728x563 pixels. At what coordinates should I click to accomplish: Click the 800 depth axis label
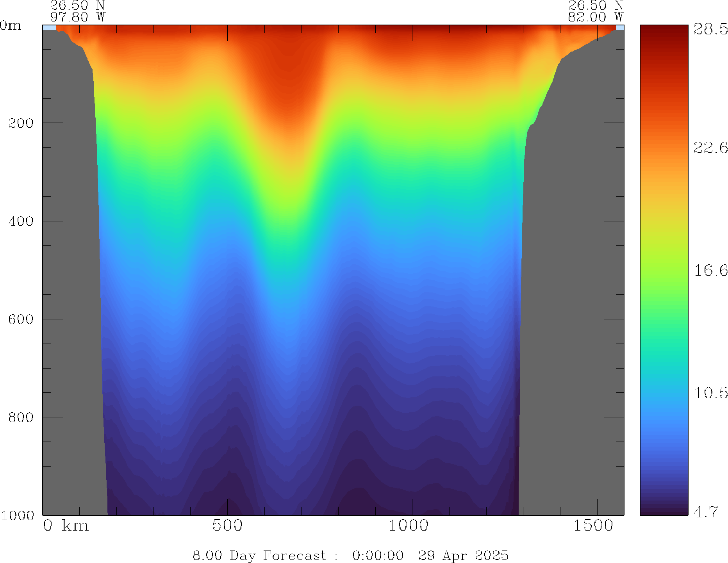21,417
